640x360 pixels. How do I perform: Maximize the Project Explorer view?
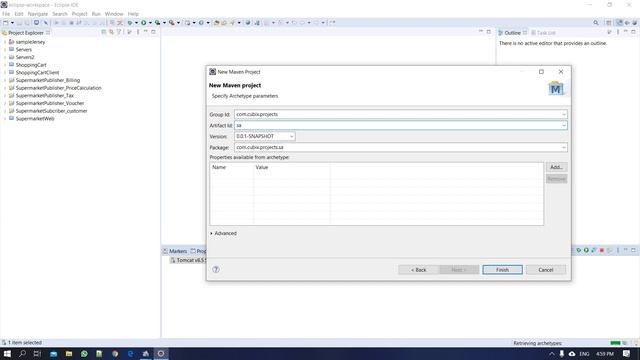click(x=153, y=32)
